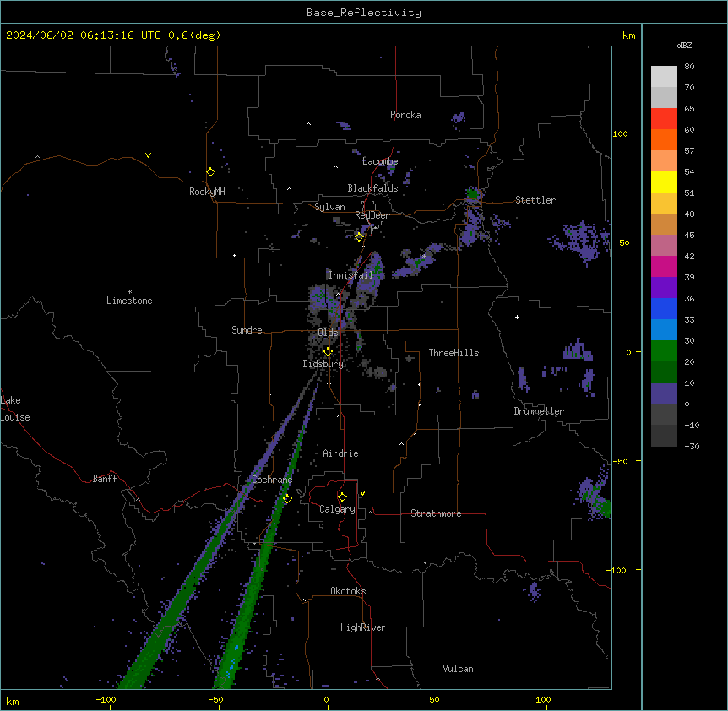Image resolution: width=728 pixels, height=711 pixels.
Task: Select the slate purple swatch between 10 and 0
Action: point(664,393)
